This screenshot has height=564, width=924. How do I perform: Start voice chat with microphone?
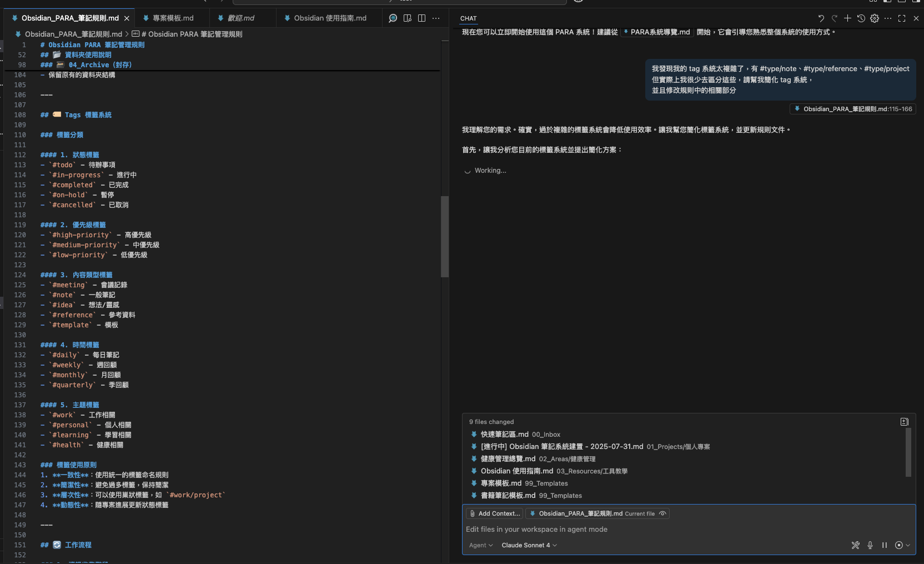tap(870, 545)
